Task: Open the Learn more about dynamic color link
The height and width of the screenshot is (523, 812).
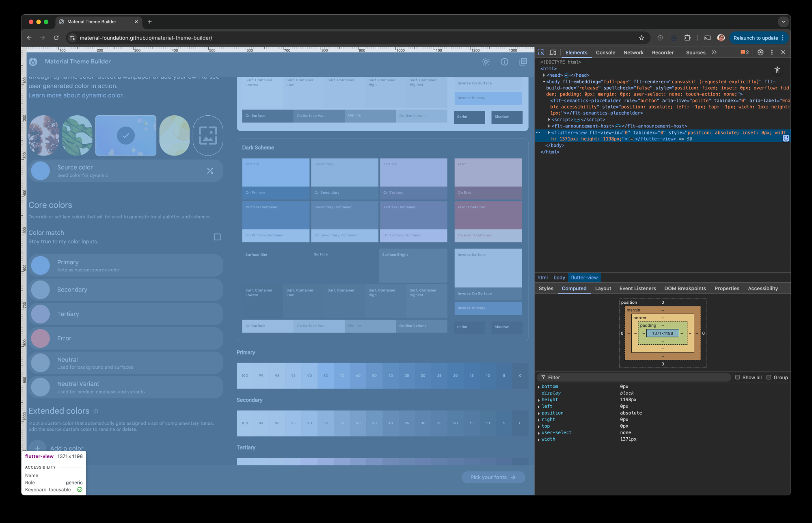Action: click(76, 95)
